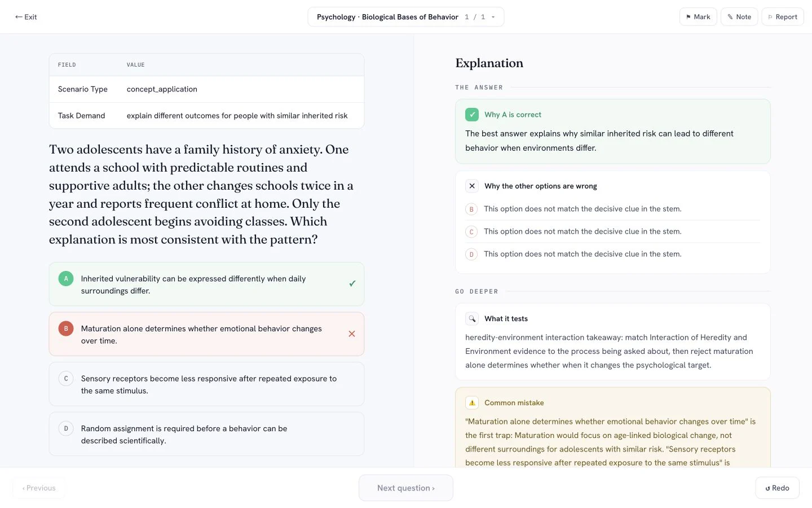
Task: Click the B badge in wrong options list
Action: 471,209
